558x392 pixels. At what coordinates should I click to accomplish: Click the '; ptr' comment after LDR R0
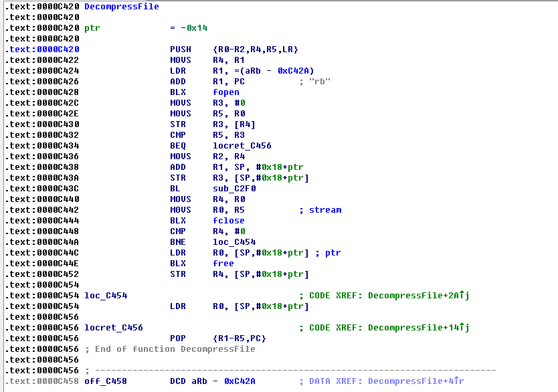pos(328,253)
